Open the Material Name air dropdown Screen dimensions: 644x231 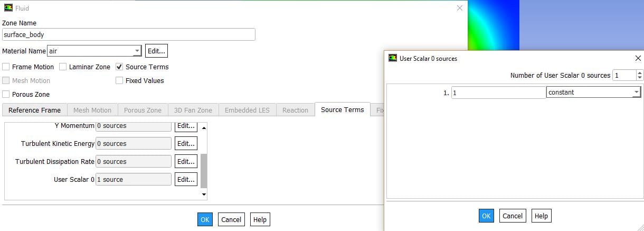(137, 51)
